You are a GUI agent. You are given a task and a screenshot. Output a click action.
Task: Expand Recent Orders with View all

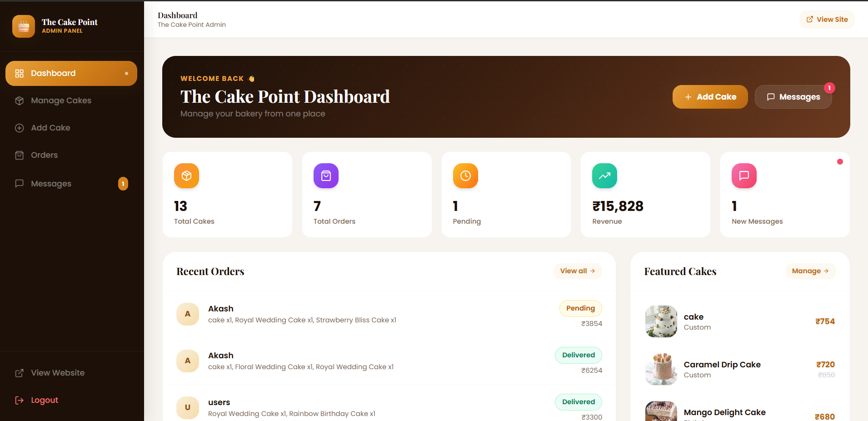577,271
